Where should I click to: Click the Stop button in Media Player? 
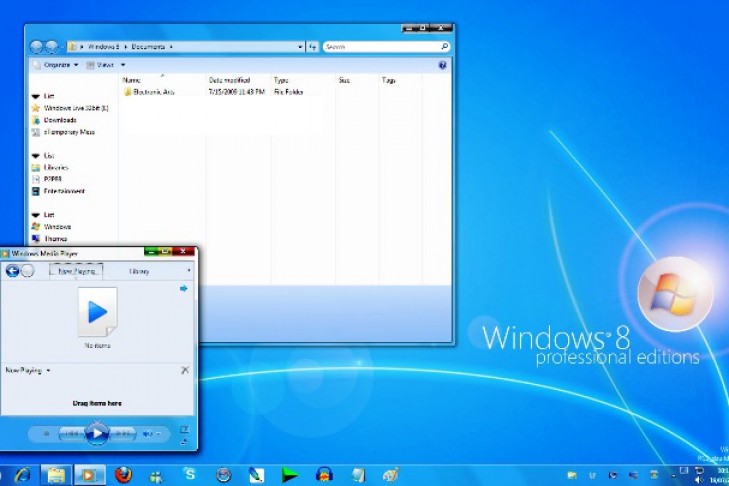click(45, 433)
